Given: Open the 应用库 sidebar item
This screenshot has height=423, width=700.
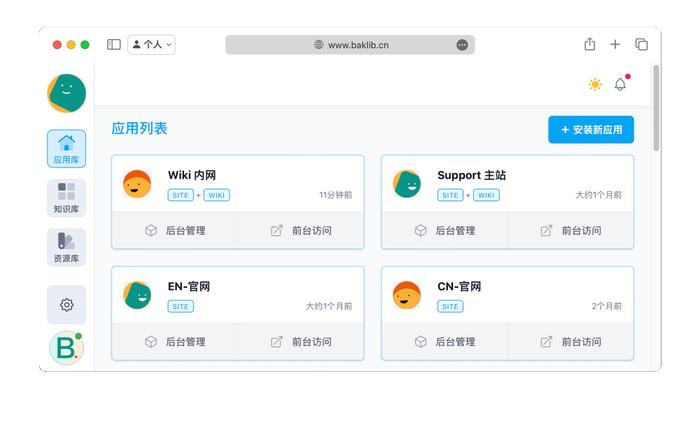Looking at the screenshot, I should click(67, 149).
